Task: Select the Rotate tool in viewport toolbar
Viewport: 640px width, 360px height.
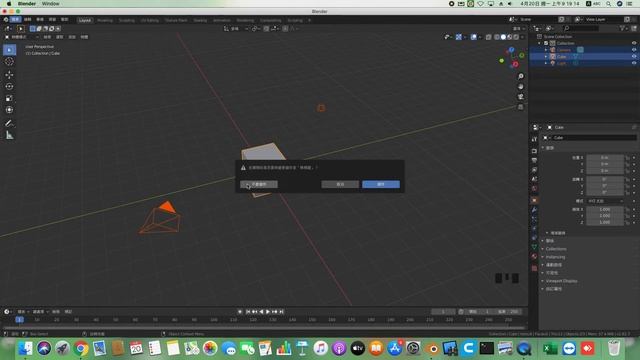Action: (x=9, y=87)
